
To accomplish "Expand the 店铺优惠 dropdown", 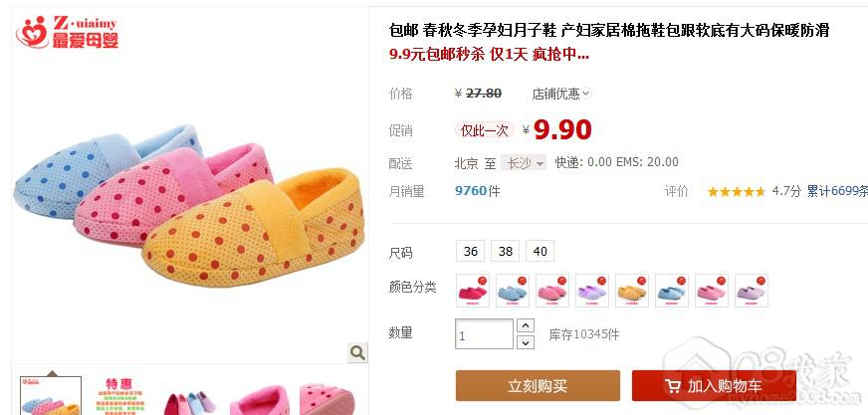I will pos(561,94).
